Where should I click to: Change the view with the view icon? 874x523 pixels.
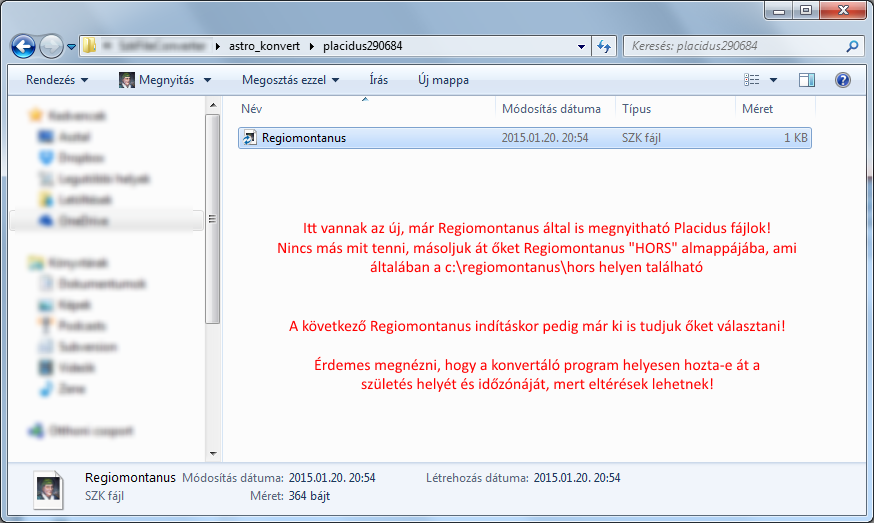(751, 80)
